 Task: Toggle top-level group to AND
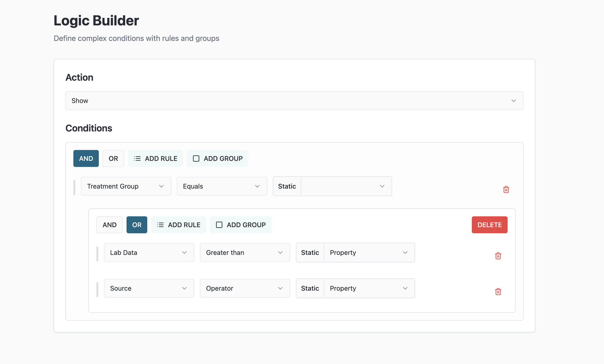click(x=86, y=158)
